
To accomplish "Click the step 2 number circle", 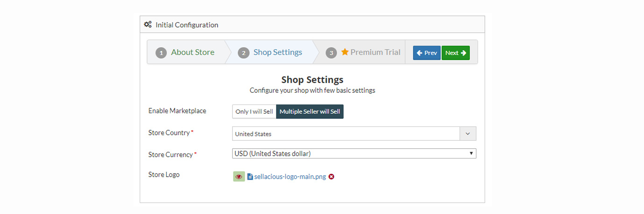I will coord(243,53).
